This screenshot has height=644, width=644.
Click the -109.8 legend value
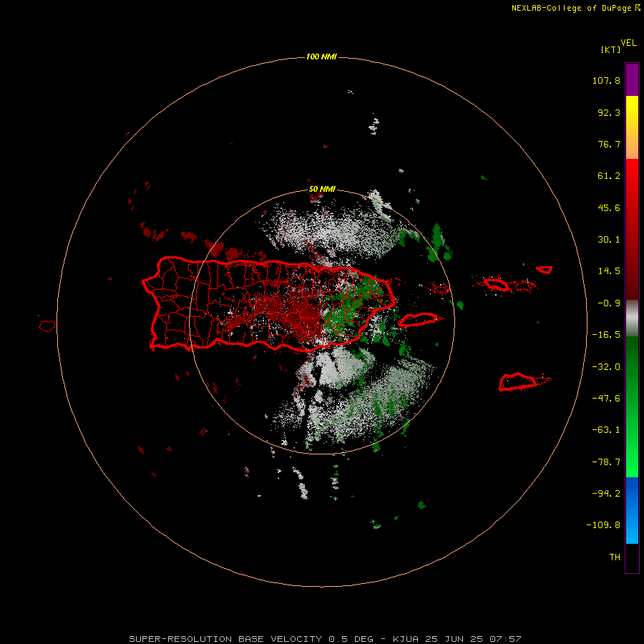tap(603, 525)
